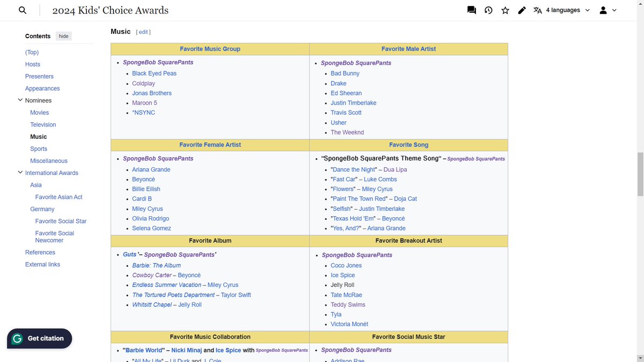This screenshot has height=362, width=644.
Task: Open the Selena Gomez link
Action: (x=152, y=228)
